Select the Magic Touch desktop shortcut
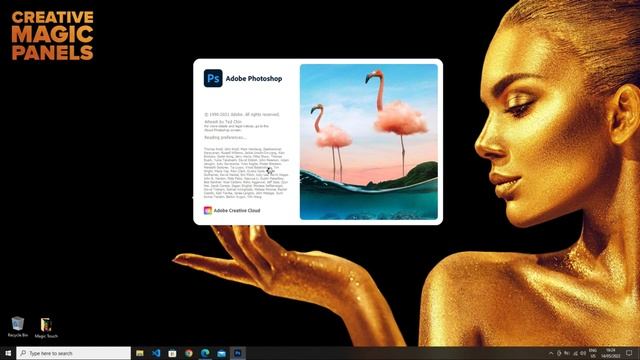Screen dimensions: 640x360 click(x=46, y=328)
